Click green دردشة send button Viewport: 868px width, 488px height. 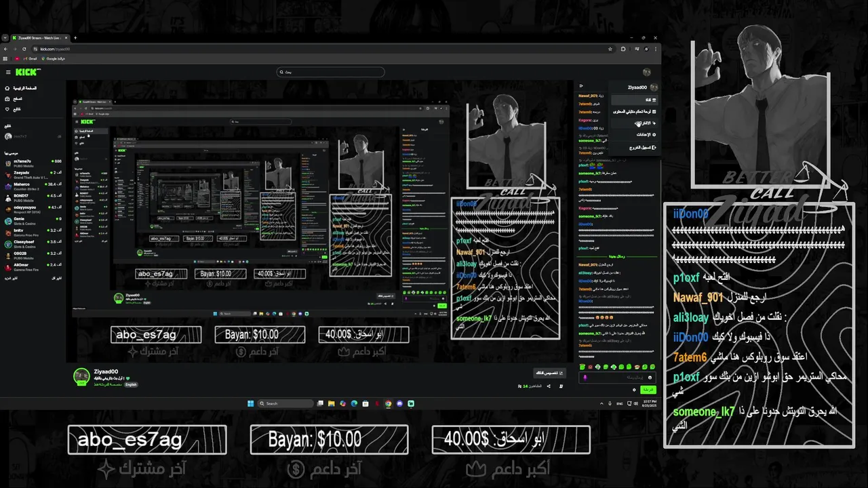coord(648,390)
